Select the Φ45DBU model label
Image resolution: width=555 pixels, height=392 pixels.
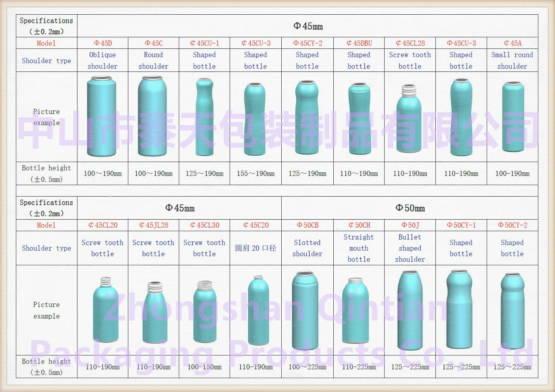359,43
